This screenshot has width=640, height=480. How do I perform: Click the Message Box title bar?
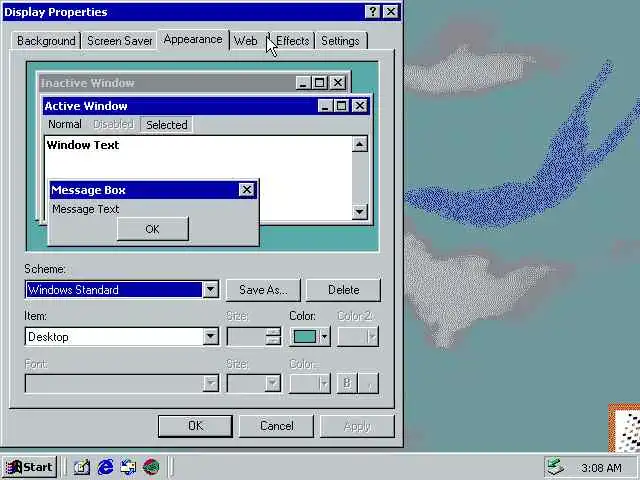[x=144, y=190]
